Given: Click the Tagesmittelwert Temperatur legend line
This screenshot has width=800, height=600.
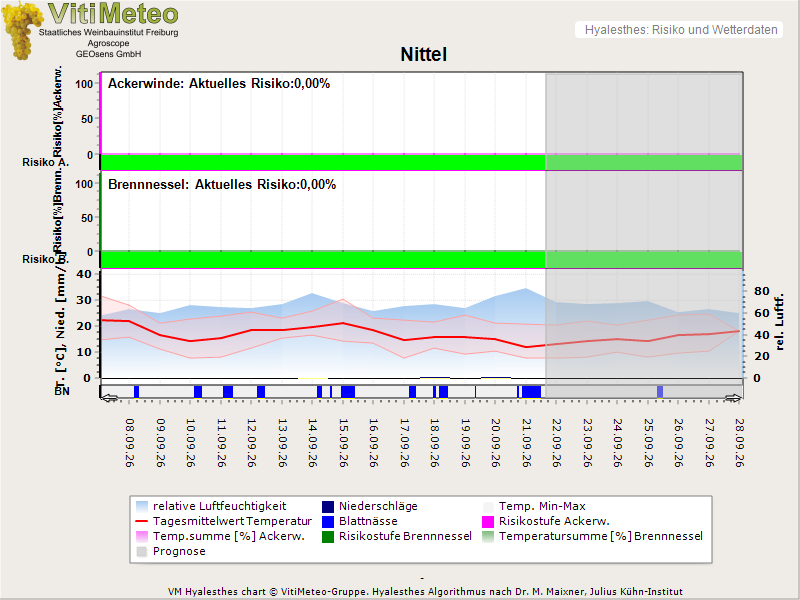Looking at the screenshot, I should [142, 521].
